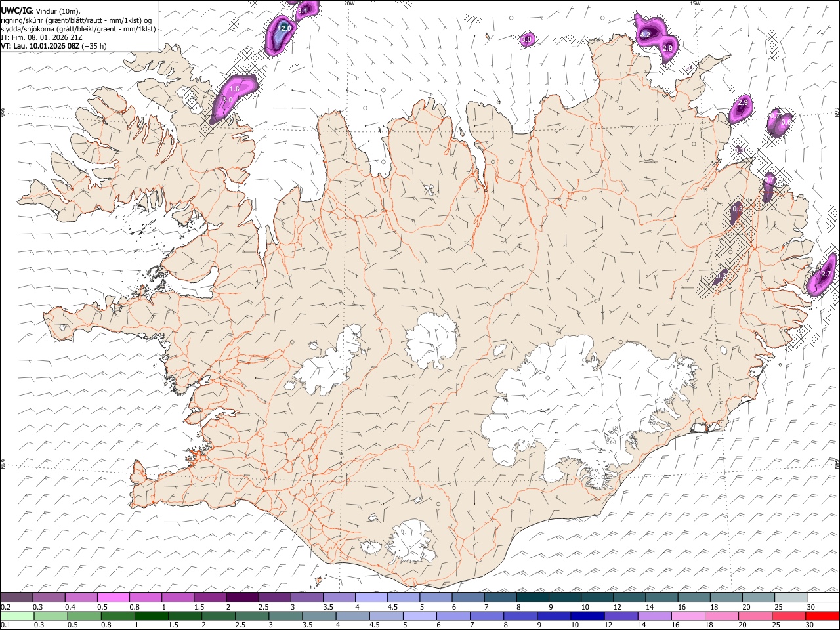Click the crimson swatch labeled 25 in lower legend
The image size is (840, 630).
789,616
